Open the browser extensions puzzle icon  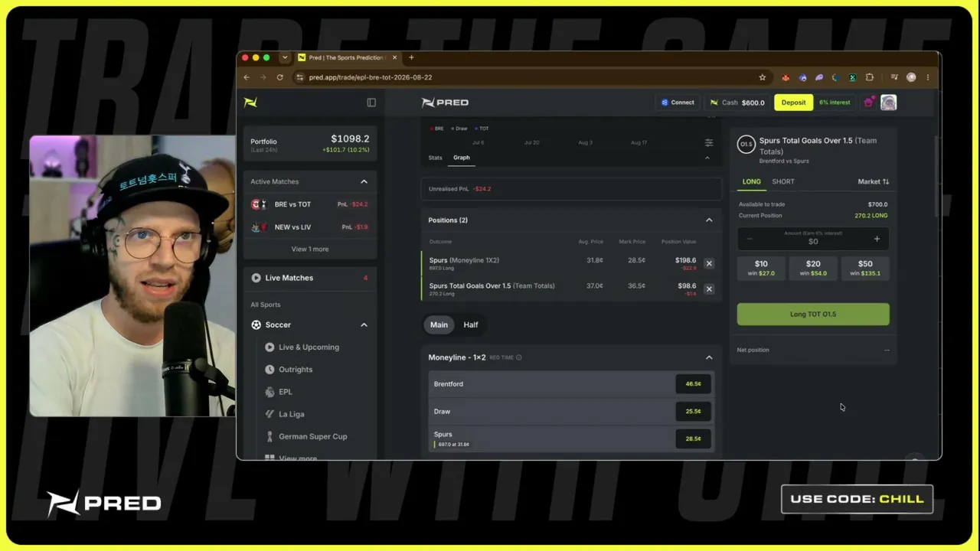(870, 77)
